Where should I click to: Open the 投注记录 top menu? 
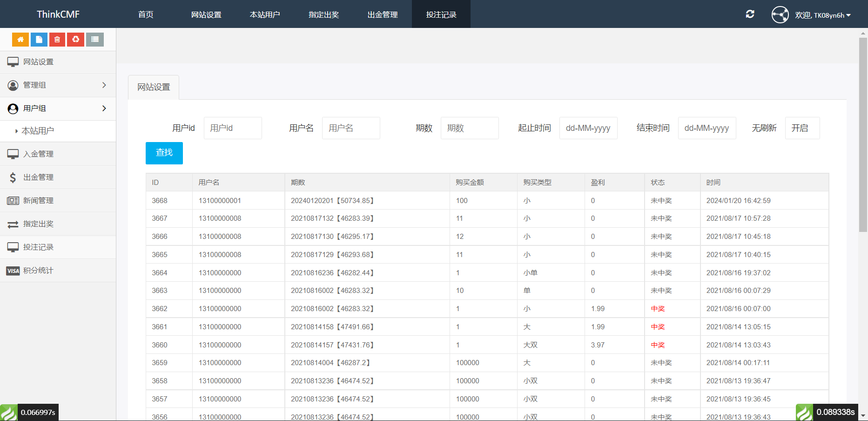point(441,14)
